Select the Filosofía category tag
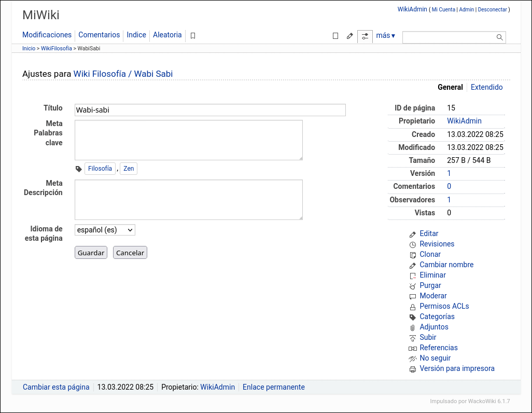The width and height of the screenshot is (532, 413). coord(100,169)
